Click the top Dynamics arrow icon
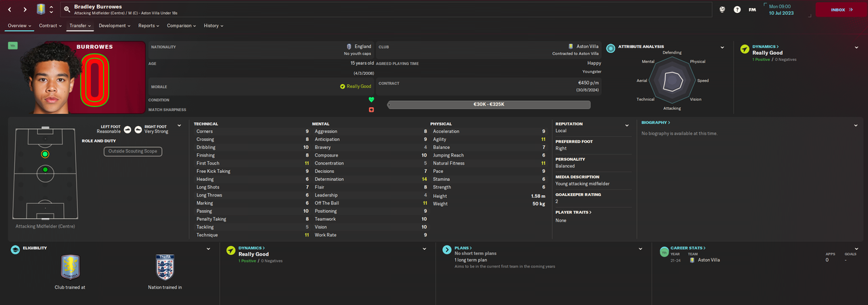The height and width of the screenshot is (305, 868). point(745,49)
